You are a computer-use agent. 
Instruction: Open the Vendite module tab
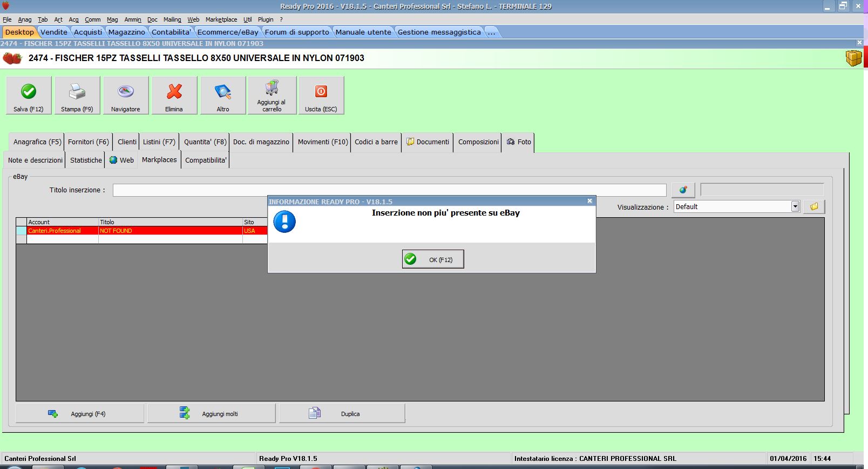tap(54, 32)
